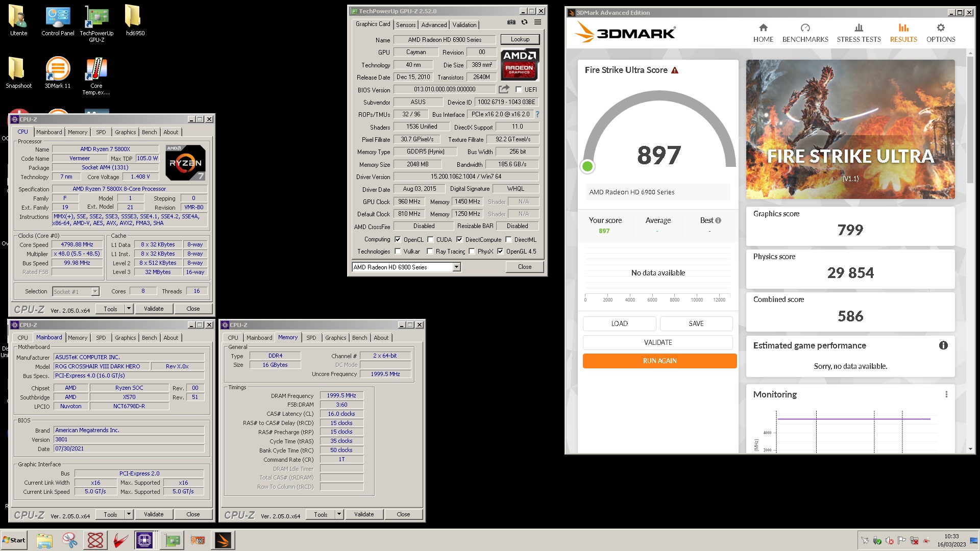
Task: Go to the 3DMark HOME tab
Action: click(763, 33)
